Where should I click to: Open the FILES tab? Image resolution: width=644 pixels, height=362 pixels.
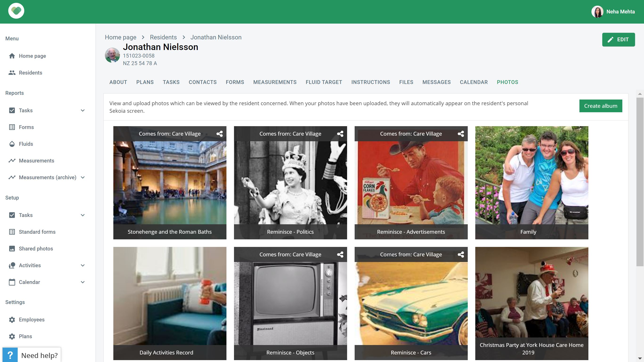click(406, 82)
